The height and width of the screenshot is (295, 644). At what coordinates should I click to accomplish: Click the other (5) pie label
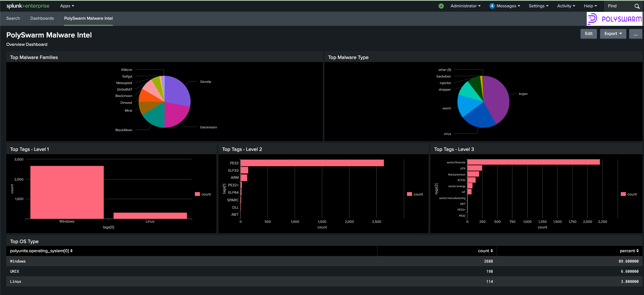(445, 70)
